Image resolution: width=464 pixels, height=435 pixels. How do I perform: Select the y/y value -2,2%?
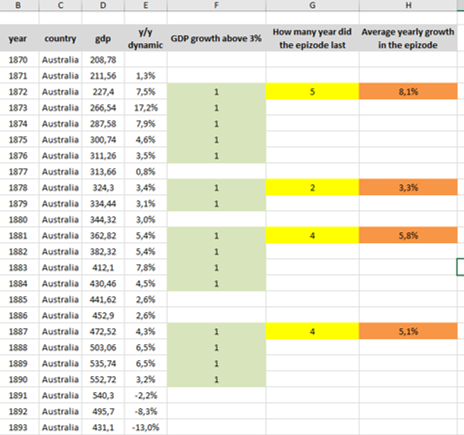click(x=146, y=396)
